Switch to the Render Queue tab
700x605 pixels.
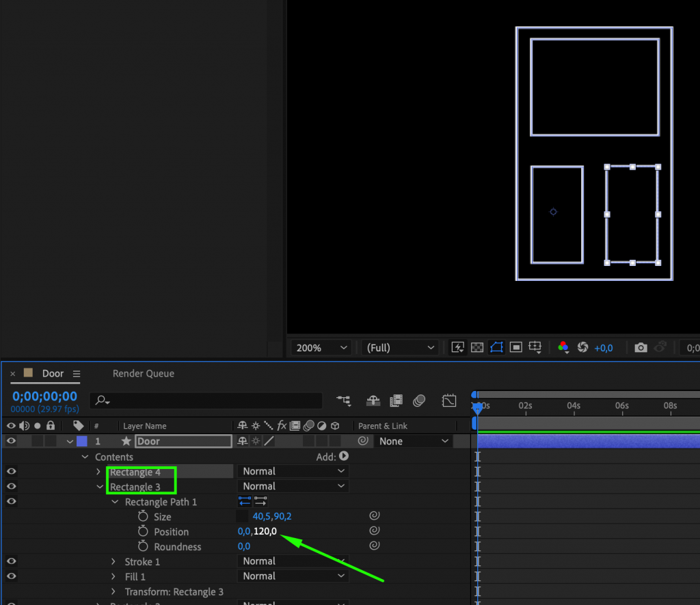[143, 373]
